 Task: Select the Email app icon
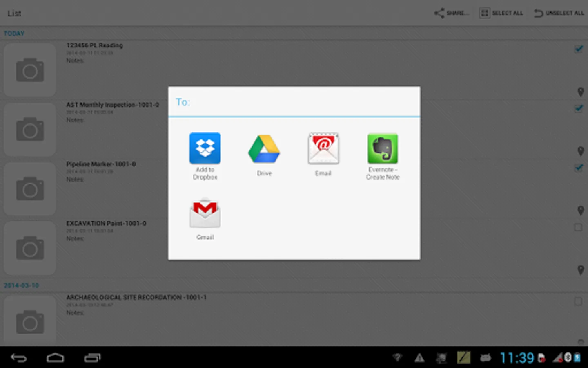(x=323, y=155)
